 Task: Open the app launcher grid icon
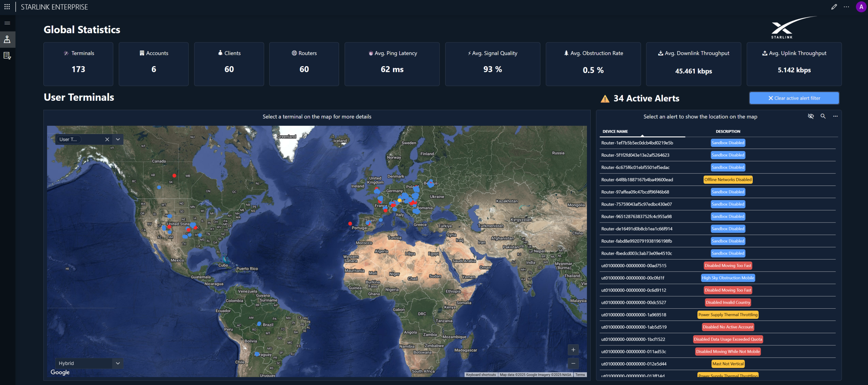[7, 7]
